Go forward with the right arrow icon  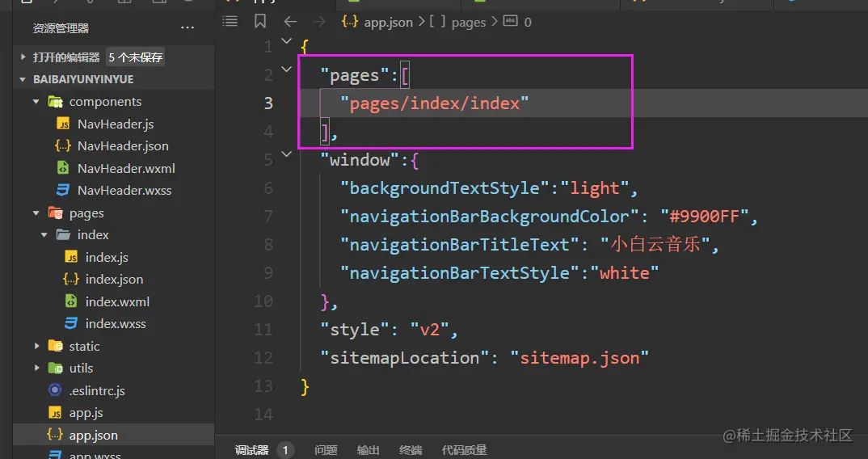tap(319, 22)
